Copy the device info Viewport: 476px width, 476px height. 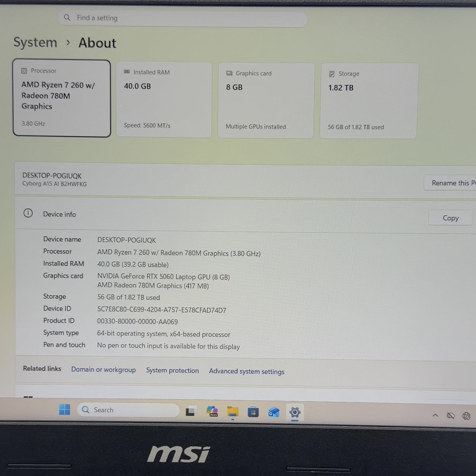pos(451,218)
